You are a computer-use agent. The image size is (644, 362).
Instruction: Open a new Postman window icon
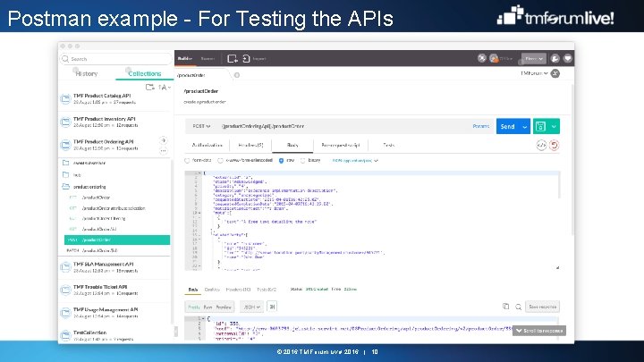click(x=232, y=59)
